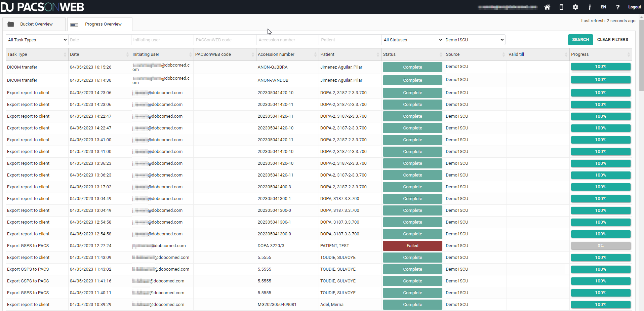Open the mobile device icon
Viewport: 644px width, 311px height.
tap(561, 7)
